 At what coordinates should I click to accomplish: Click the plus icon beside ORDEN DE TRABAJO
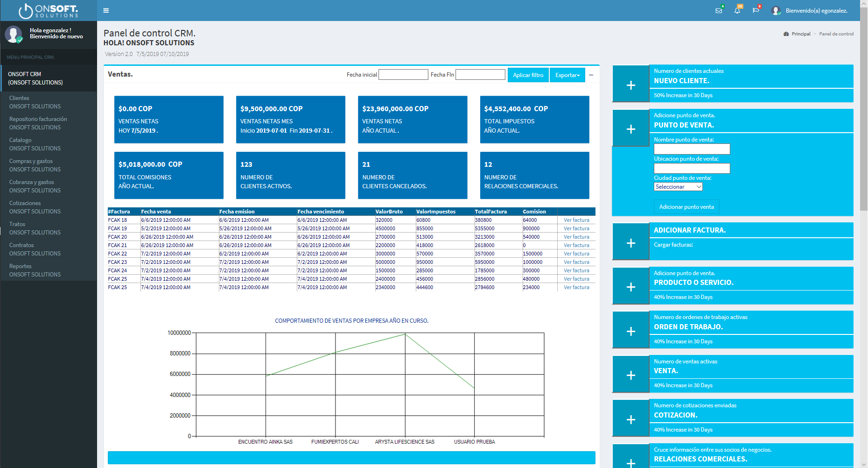pos(630,331)
